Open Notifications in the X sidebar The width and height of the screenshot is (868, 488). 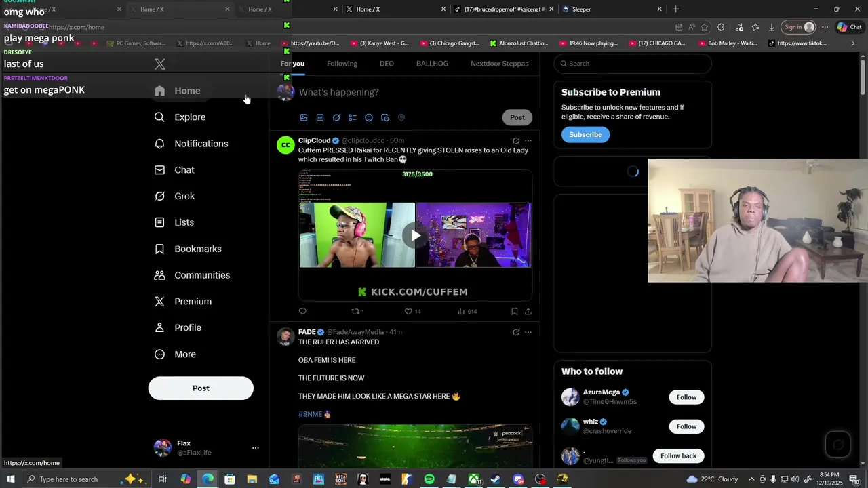[x=191, y=144]
